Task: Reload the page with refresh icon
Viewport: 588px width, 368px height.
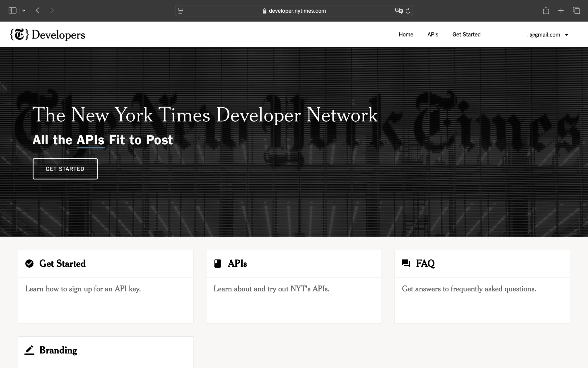Action: [408, 11]
